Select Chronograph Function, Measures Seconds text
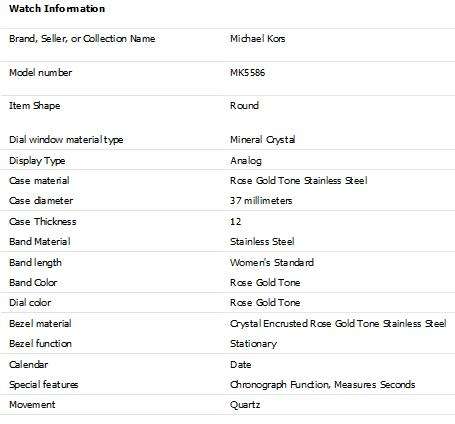Screen dimensions: 455x424 point(323,385)
